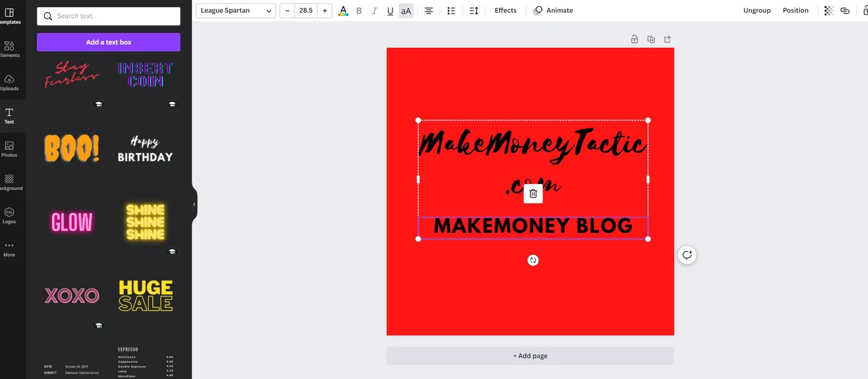Open the Uploads sidebar tab
This screenshot has width=868, height=379.
point(10,83)
